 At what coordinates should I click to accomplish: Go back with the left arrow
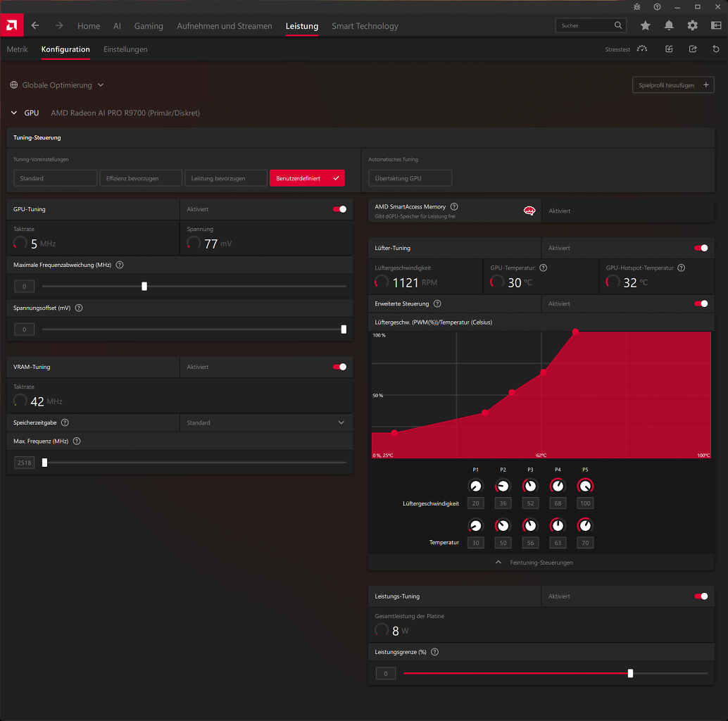[x=35, y=25]
